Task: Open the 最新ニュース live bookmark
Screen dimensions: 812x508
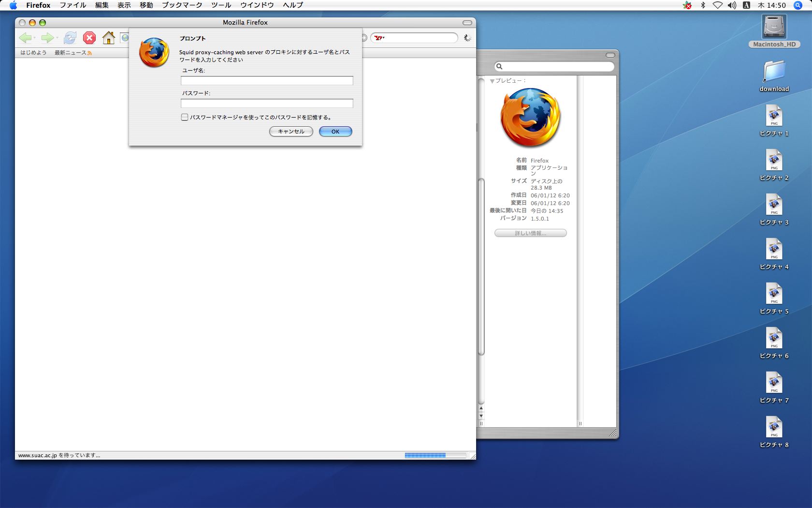Action: 72,53
